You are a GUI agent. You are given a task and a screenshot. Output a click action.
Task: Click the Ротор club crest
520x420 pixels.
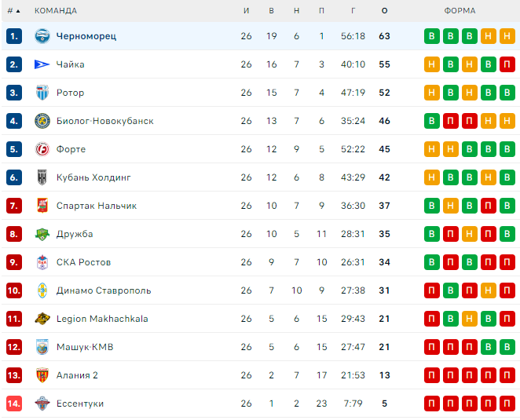click(x=42, y=93)
